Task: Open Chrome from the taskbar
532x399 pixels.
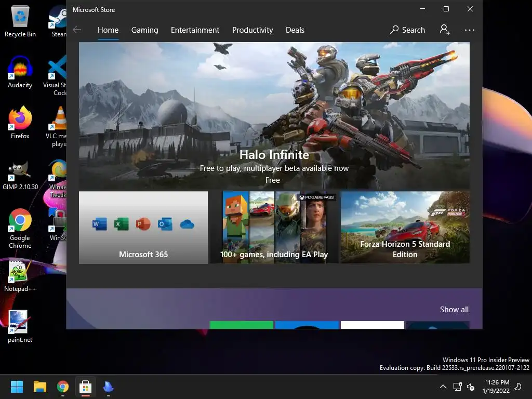Action: tap(63, 387)
